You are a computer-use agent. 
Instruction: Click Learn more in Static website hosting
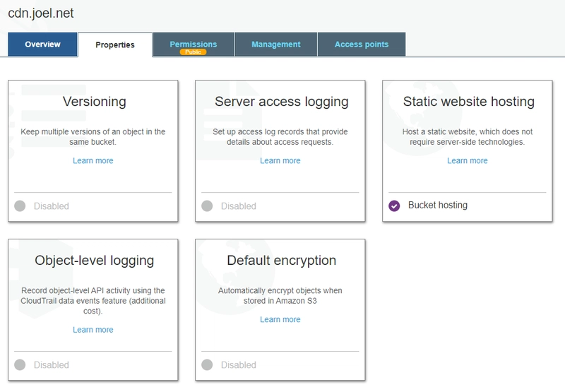pyautogui.click(x=468, y=160)
